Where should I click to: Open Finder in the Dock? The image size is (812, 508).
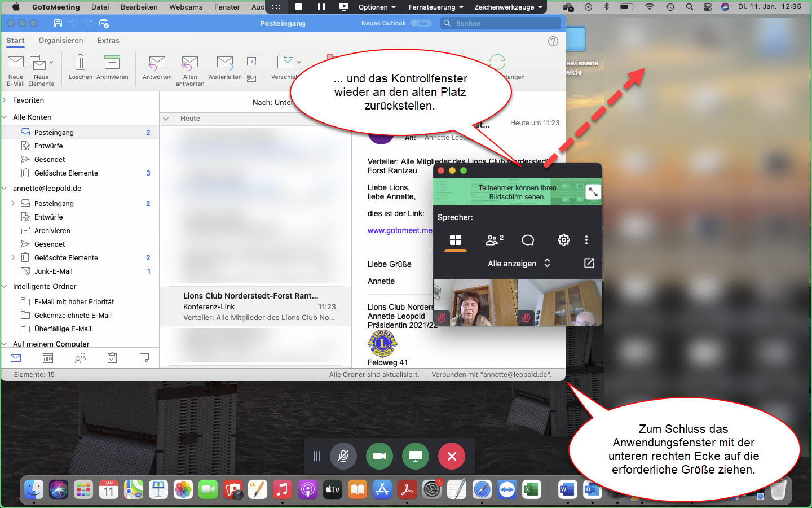[x=34, y=489]
